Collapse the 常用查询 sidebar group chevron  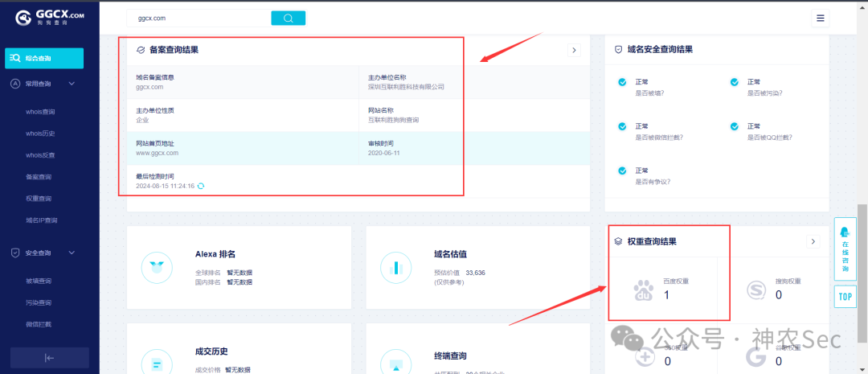72,84
